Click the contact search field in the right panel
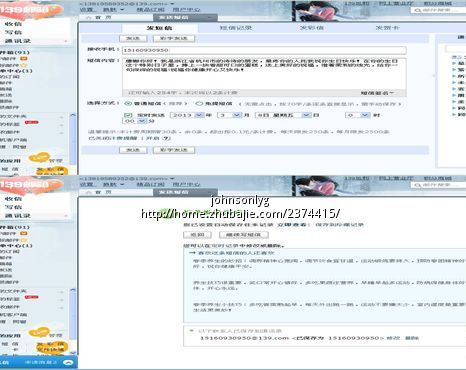Image resolution: width=466 pixels, height=370 pixels. (456, 49)
